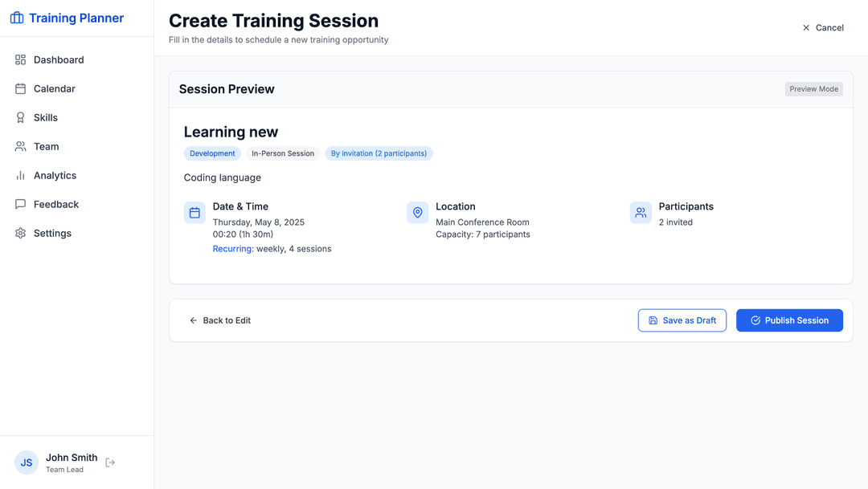Click the location pin icon

coord(417,212)
